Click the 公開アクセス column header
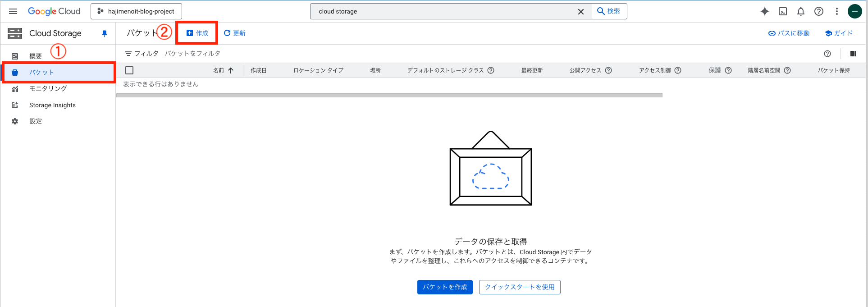This screenshot has width=868, height=307. pyautogui.click(x=585, y=70)
